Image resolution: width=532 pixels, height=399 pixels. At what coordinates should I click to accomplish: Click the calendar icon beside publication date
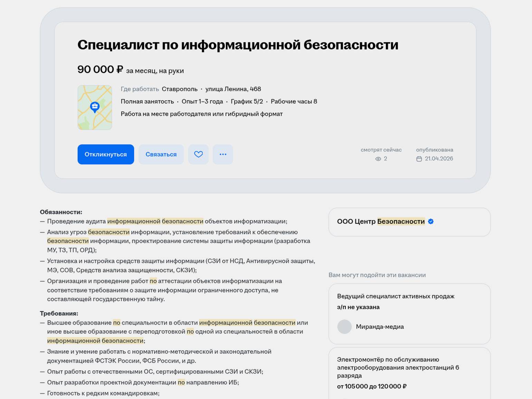click(x=419, y=159)
